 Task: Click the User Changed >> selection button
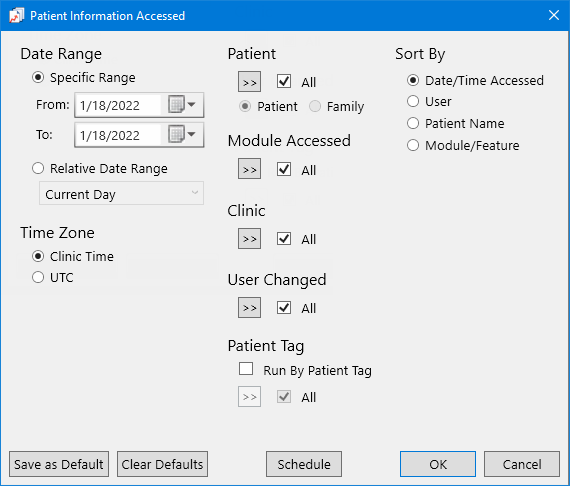point(249,308)
